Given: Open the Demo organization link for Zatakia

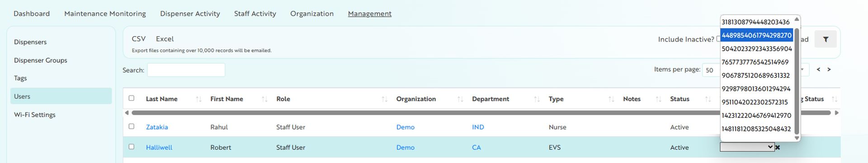Looking at the screenshot, I should 406,127.
